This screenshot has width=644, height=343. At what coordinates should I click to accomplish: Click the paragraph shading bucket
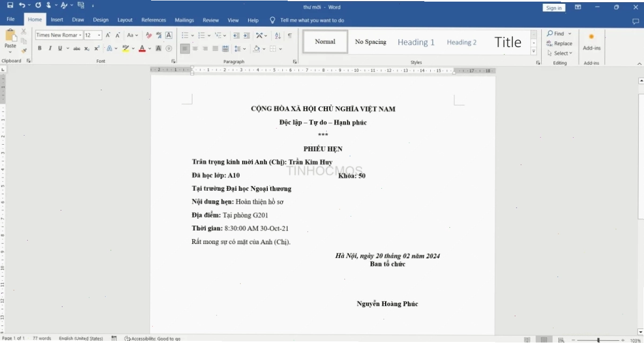256,48
